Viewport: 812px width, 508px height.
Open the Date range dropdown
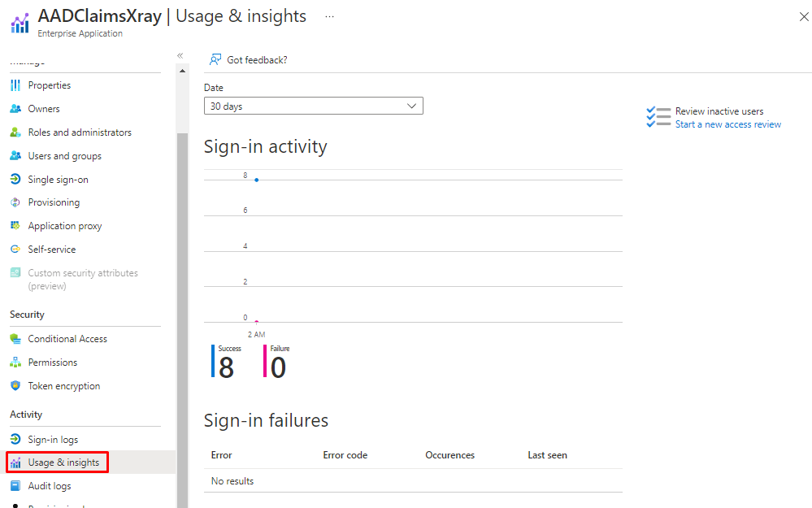point(313,106)
